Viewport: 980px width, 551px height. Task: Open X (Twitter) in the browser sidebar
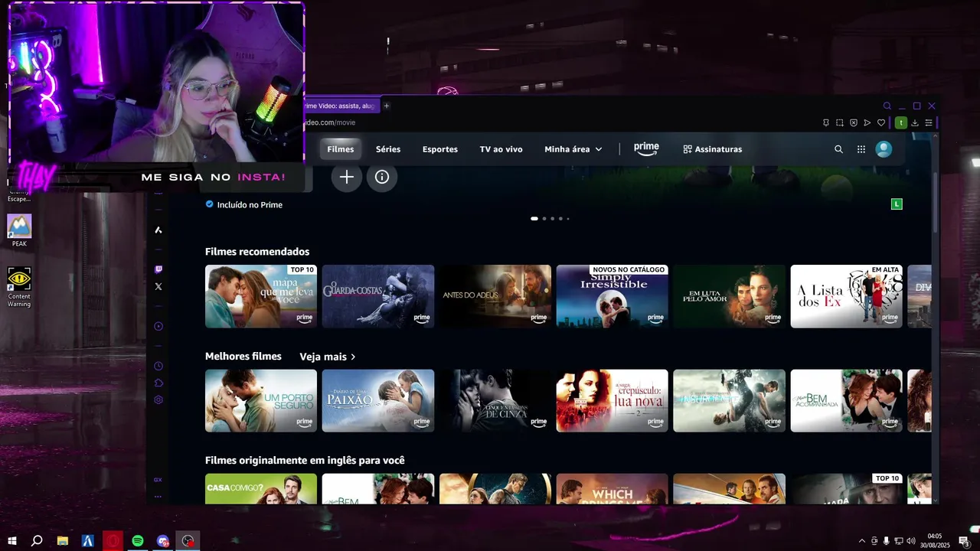[158, 286]
